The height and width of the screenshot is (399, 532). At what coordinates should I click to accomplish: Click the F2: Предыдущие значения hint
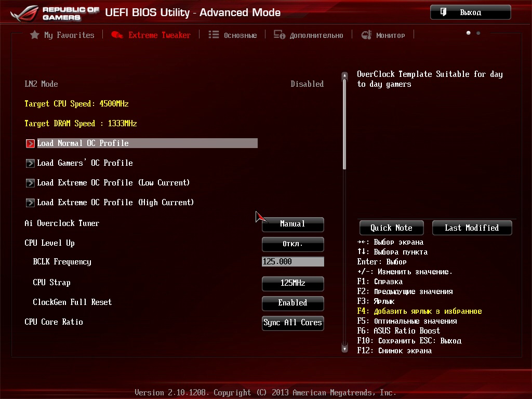coord(405,291)
